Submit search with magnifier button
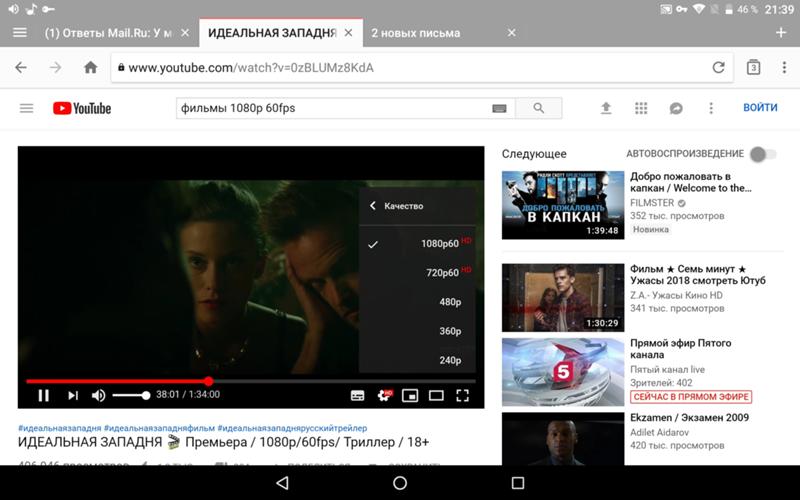Viewport: 800px width, 500px height. (x=539, y=108)
